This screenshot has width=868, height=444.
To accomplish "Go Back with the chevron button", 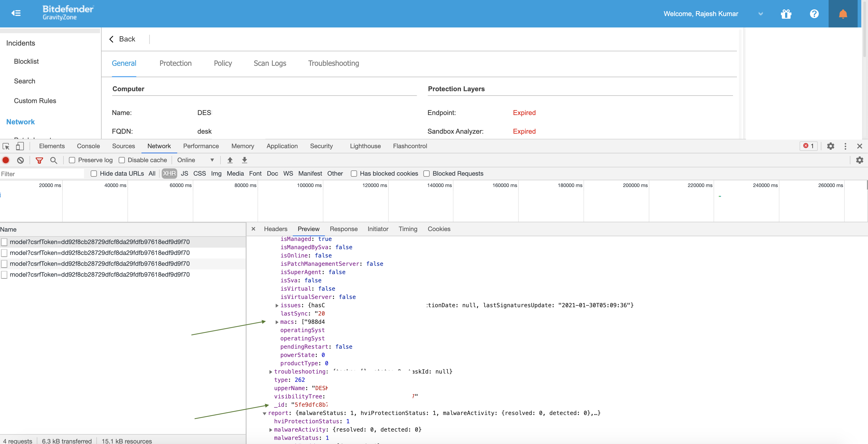I will (x=122, y=39).
